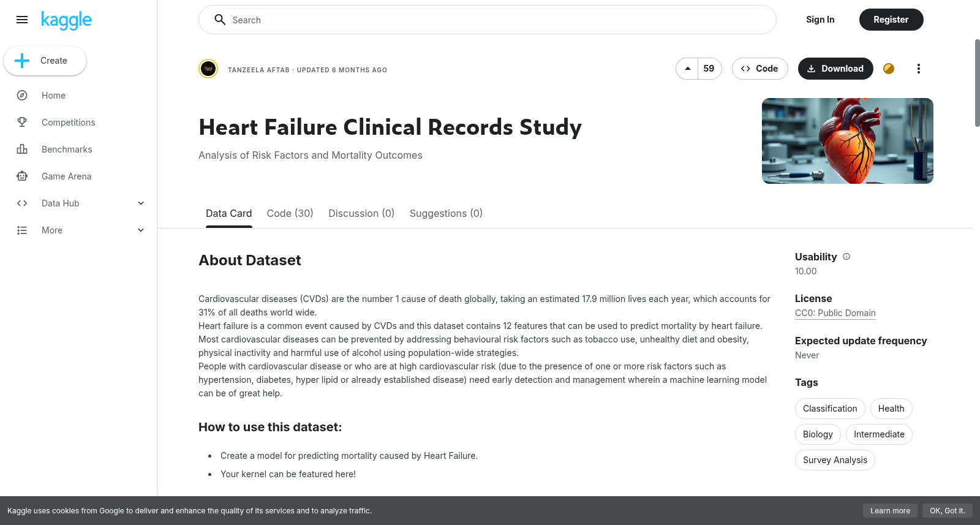Screen dimensions: 980x525
Task: Download the dataset
Action: [835, 69]
